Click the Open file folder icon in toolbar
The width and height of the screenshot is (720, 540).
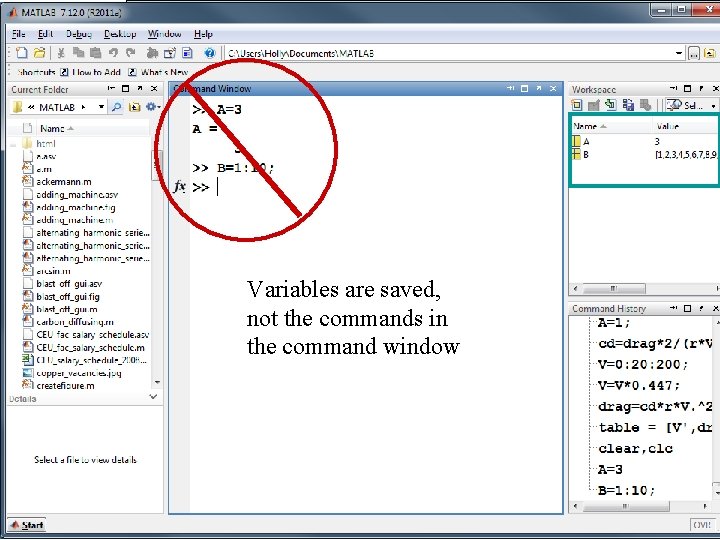39,53
